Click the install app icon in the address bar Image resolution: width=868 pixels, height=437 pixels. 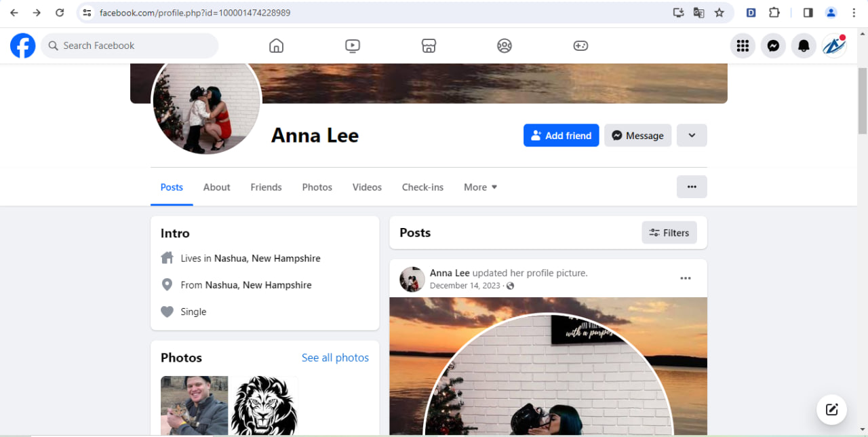(x=678, y=12)
